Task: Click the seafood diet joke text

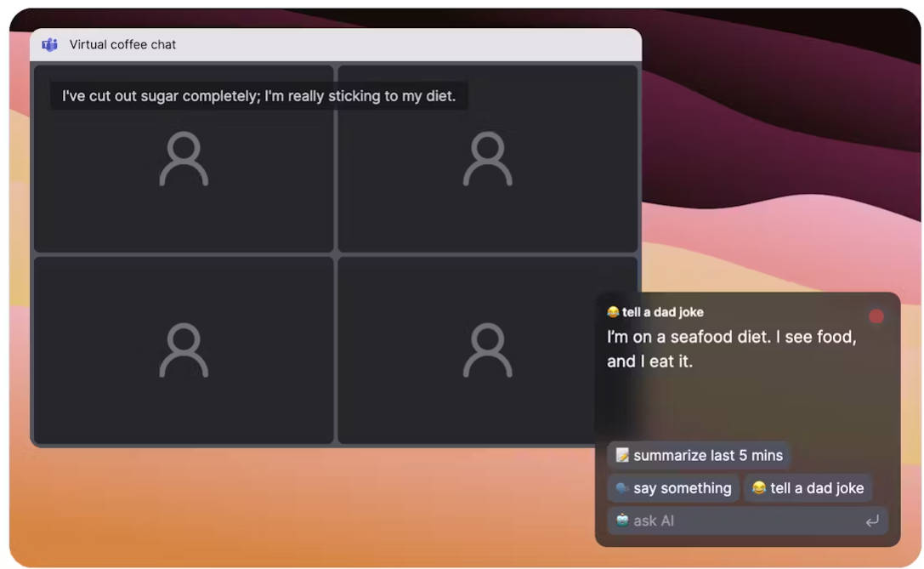Action: (x=731, y=349)
